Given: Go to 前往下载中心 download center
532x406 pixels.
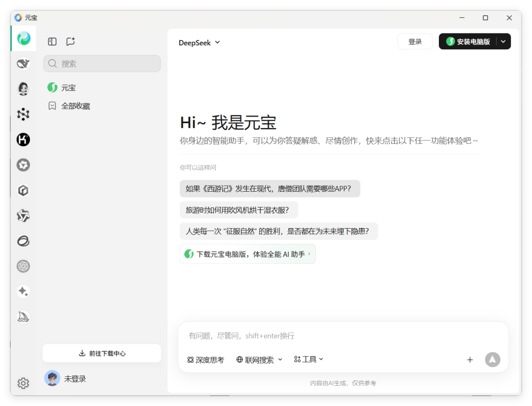Looking at the screenshot, I should [102, 353].
